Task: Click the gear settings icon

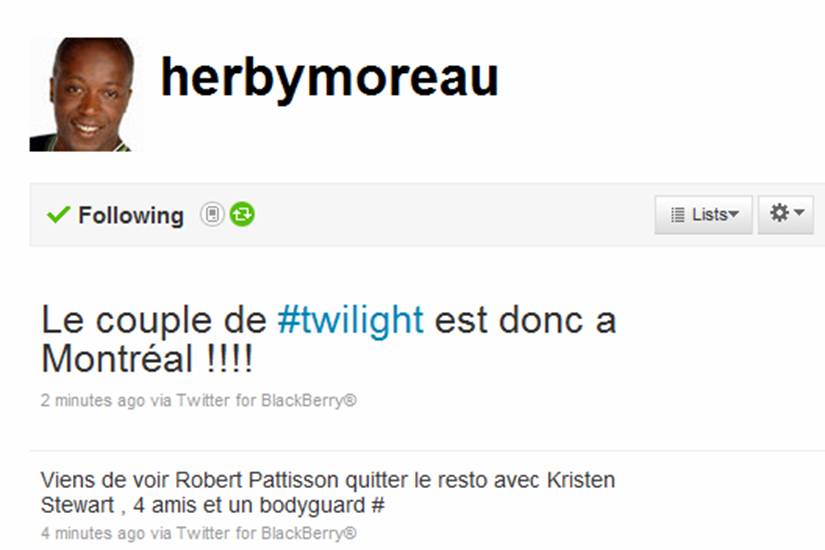Action: [779, 213]
